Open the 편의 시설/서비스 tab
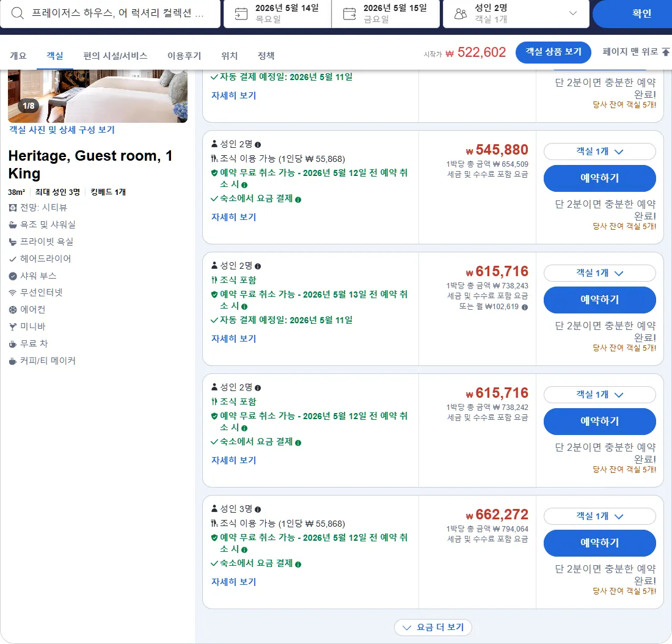 (115, 56)
